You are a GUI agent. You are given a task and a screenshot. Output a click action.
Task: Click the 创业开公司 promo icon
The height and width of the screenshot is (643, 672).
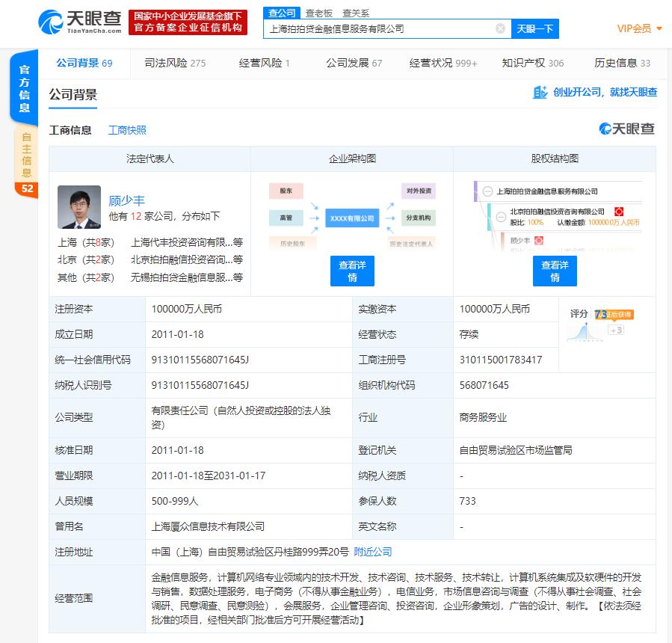[x=540, y=92]
